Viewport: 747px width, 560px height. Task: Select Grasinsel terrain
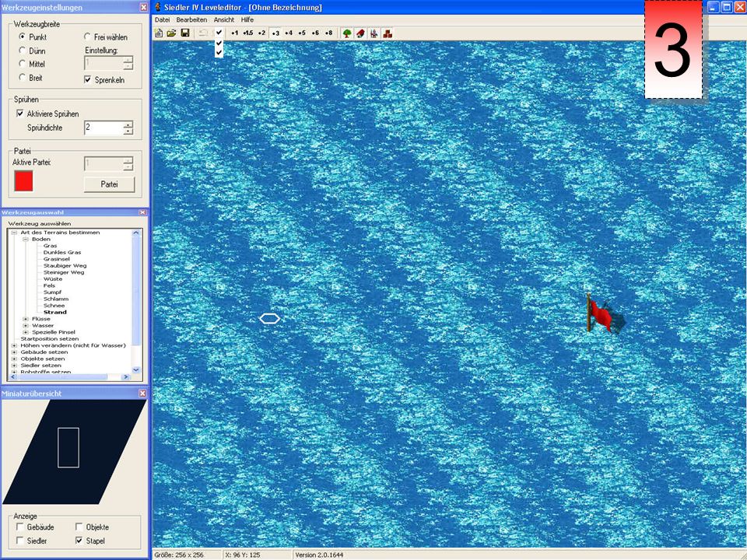coord(56,259)
